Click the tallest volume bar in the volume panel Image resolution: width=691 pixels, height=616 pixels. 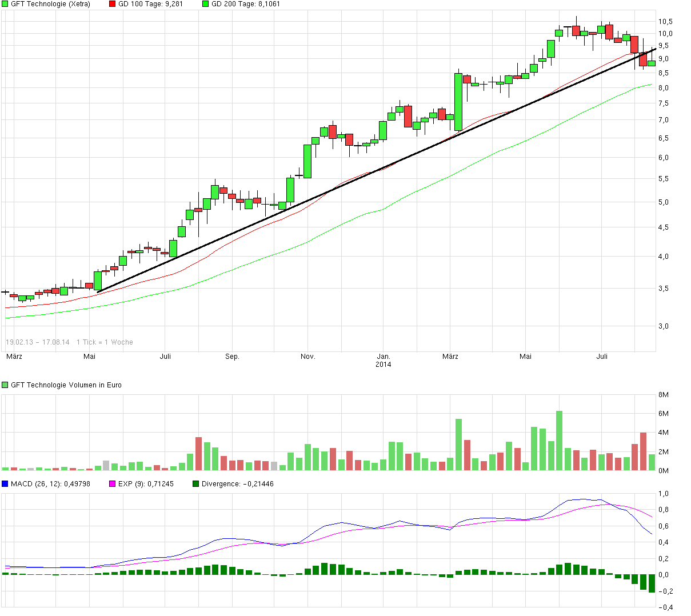tap(558, 440)
